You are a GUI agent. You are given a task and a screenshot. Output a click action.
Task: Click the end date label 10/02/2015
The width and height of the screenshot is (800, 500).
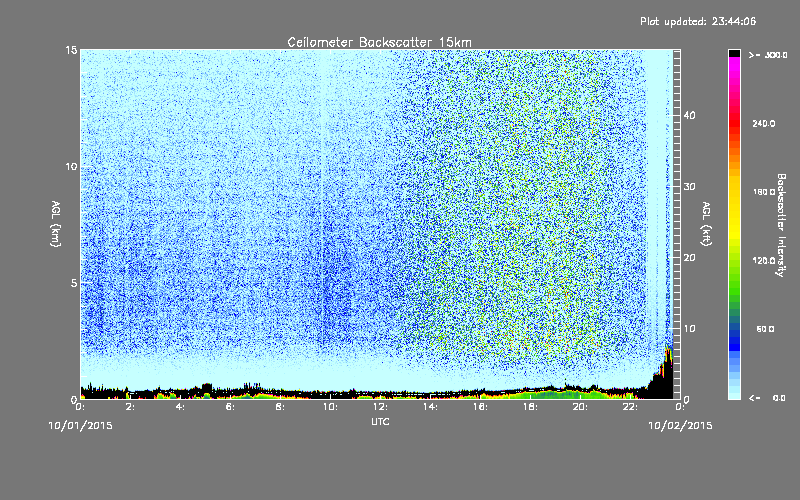pos(680,426)
